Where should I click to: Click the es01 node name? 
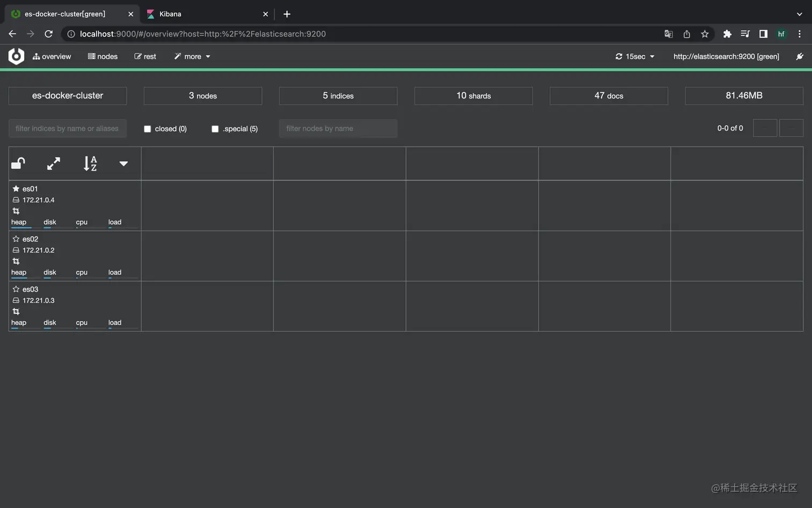[30, 189]
